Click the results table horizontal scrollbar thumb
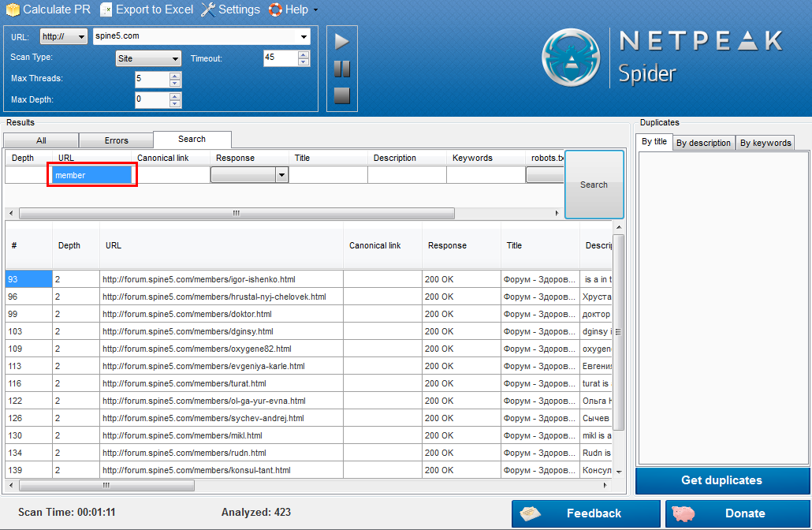The image size is (812, 530). pyautogui.click(x=106, y=486)
